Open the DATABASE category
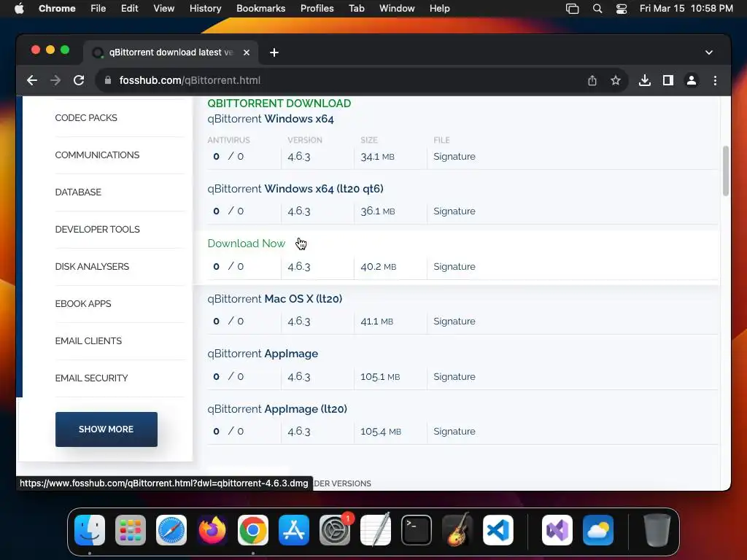Viewport: 747px width, 560px height. (x=78, y=192)
